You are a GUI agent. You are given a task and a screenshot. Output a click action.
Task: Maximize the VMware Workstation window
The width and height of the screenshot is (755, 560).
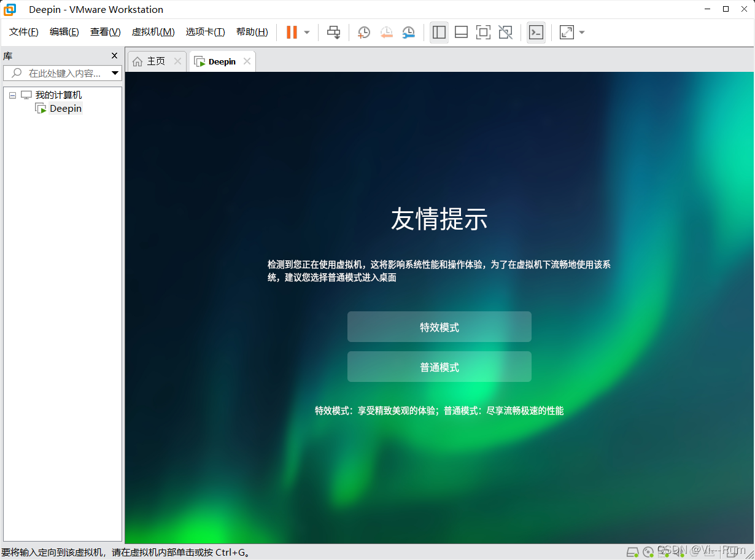point(726,9)
